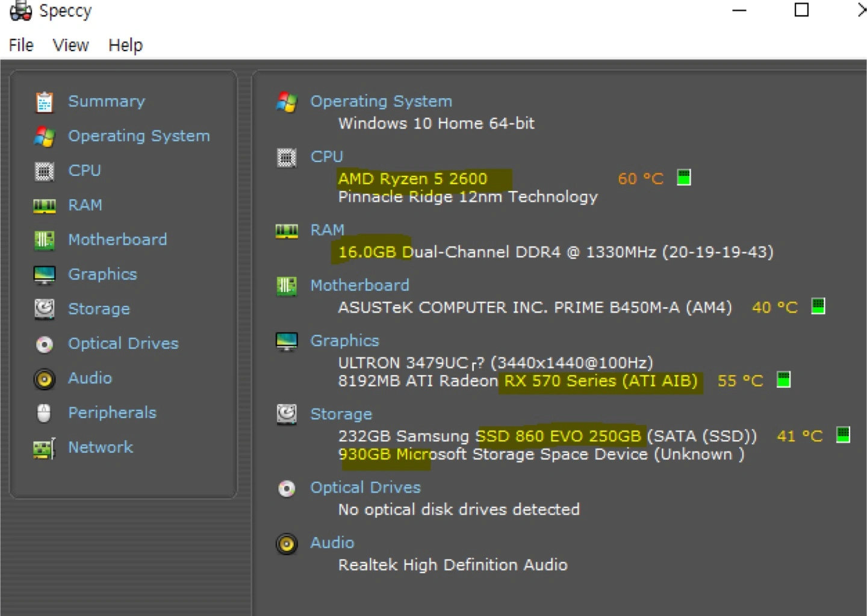This screenshot has height=616, width=867.
Task: Open the Help menu
Action: tap(125, 45)
